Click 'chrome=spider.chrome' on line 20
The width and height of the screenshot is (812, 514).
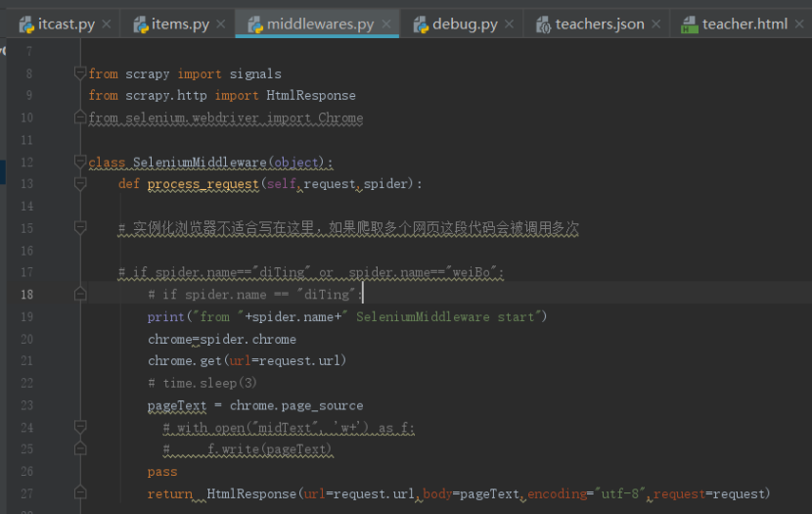[x=222, y=340]
